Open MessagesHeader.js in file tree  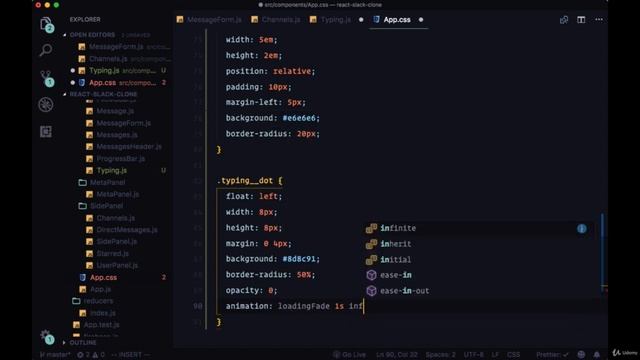coord(129,147)
